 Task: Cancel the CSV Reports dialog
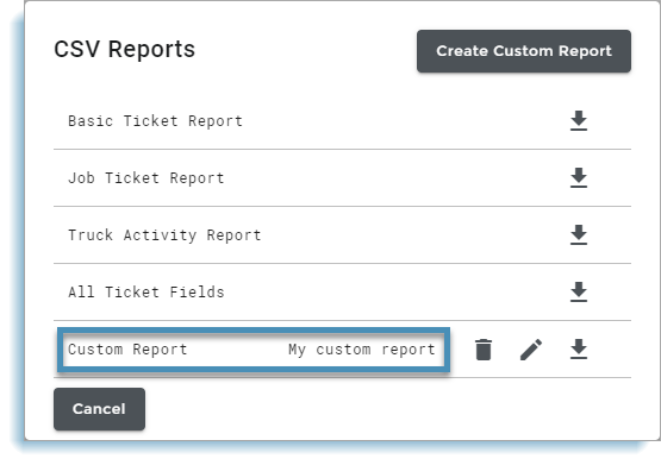coord(99,409)
